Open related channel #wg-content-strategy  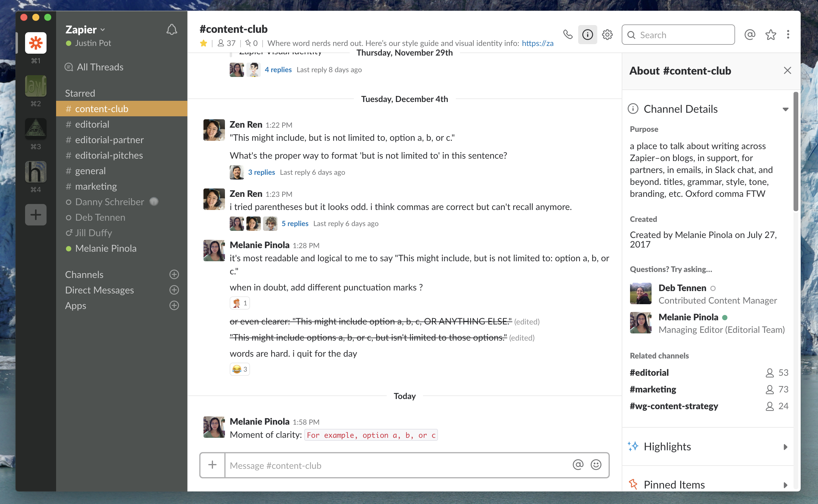click(x=674, y=406)
